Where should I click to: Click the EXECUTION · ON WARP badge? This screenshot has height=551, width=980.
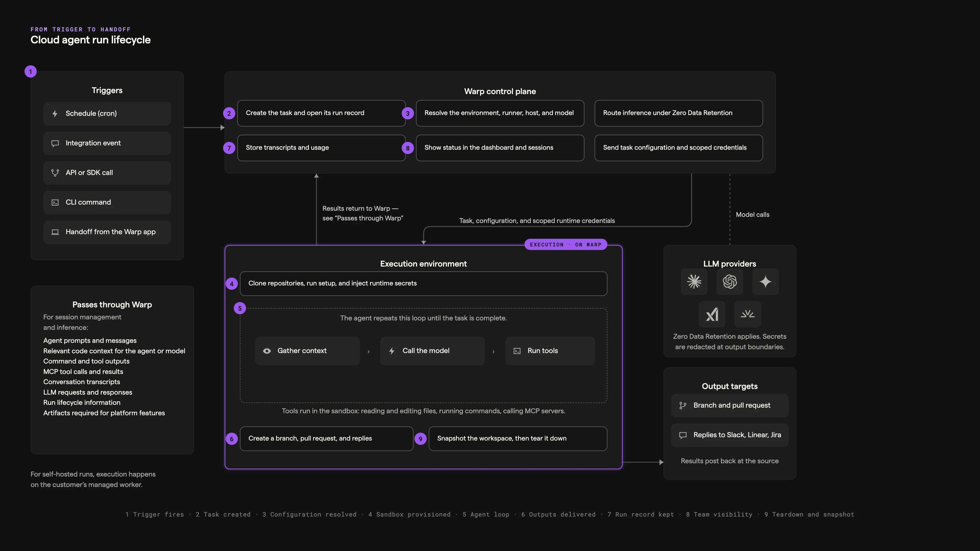point(566,245)
